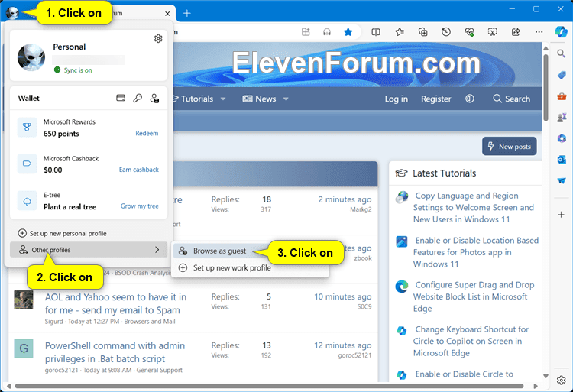Open the sidebar Microsoft 365 icon
Viewport: 573px width, 392px height.
(x=562, y=138)
